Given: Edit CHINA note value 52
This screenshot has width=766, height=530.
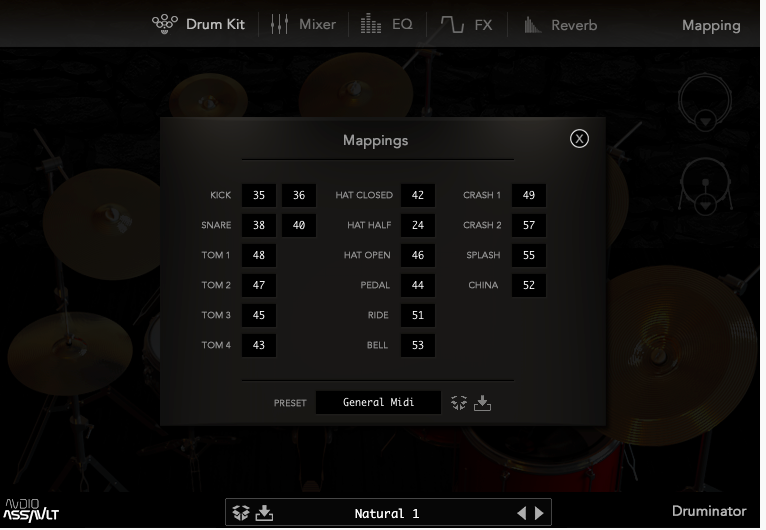Looking at the screenshot, I should click(529, 285).
